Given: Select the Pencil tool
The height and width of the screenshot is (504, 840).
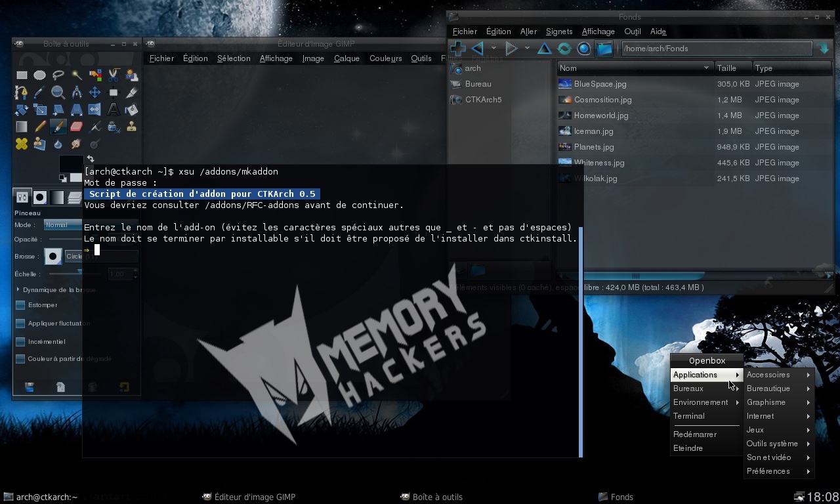Looking at the screenshot, I should (x=40, y=127).
